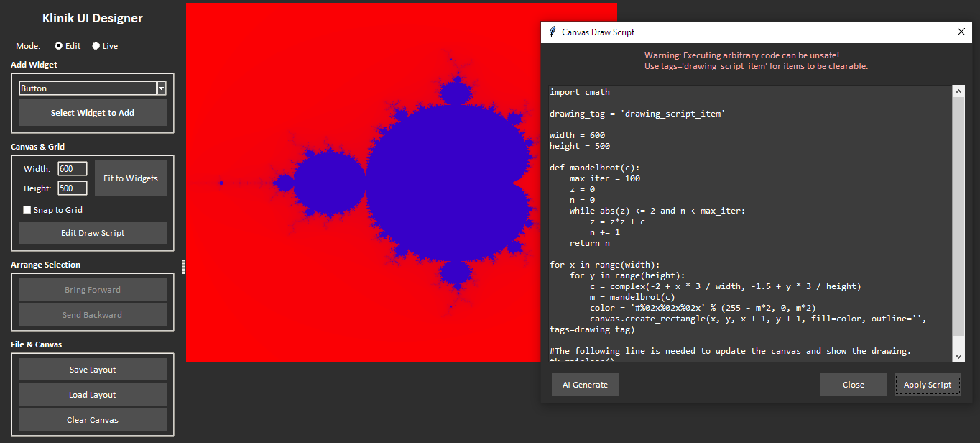The height and width of the screenshot is (443, 980).
Task: Click the drawing_tag assignment line
Action: coord(637,114)
